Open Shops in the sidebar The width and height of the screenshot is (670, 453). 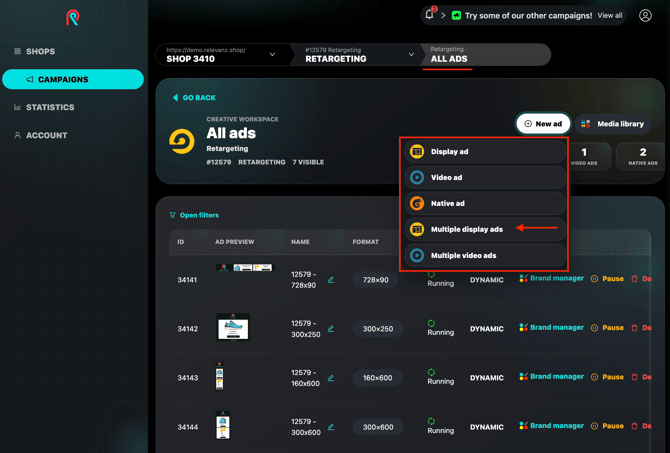click(x=35, y=51)
